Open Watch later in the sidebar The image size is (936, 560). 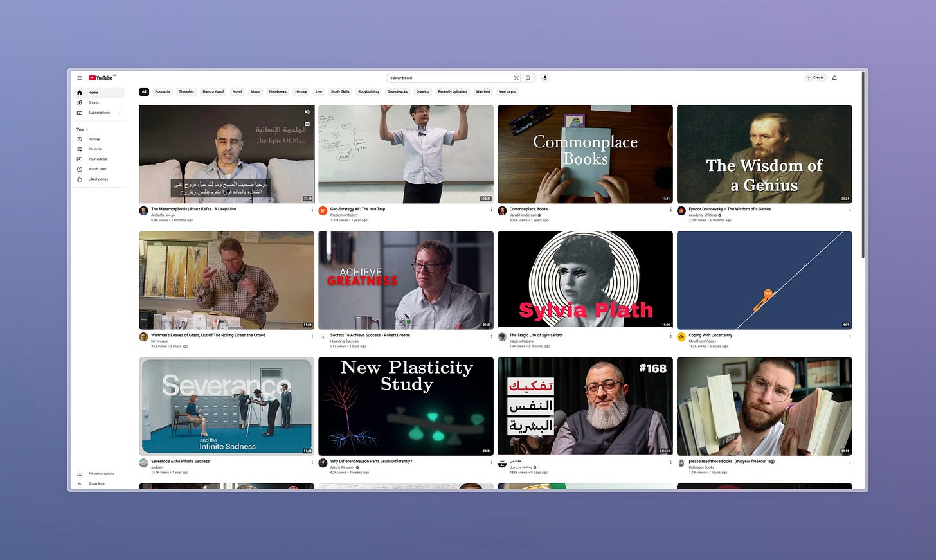(100, 169)
